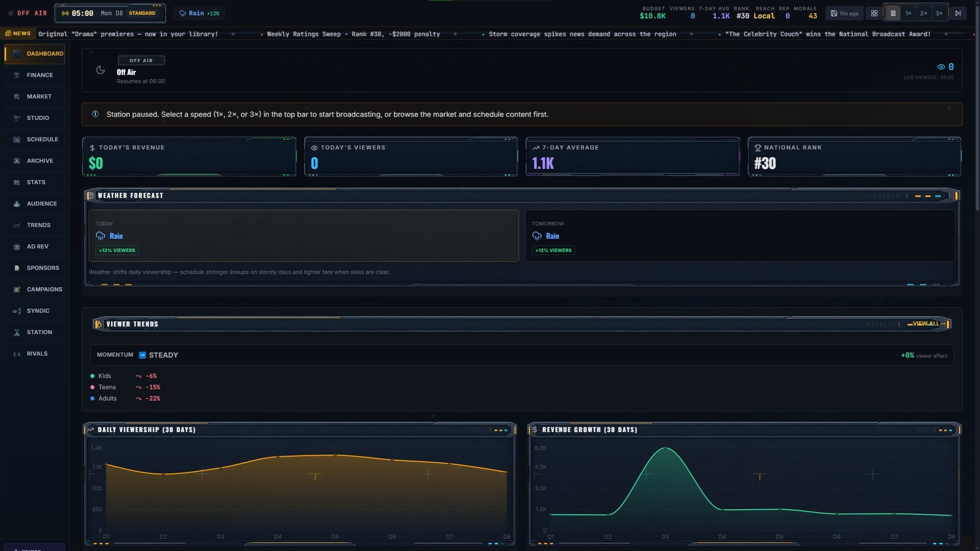The height and width of the screenshot is (551, 980).
Task: Click the Kids -6% trend row
Action: coord(126,376)
